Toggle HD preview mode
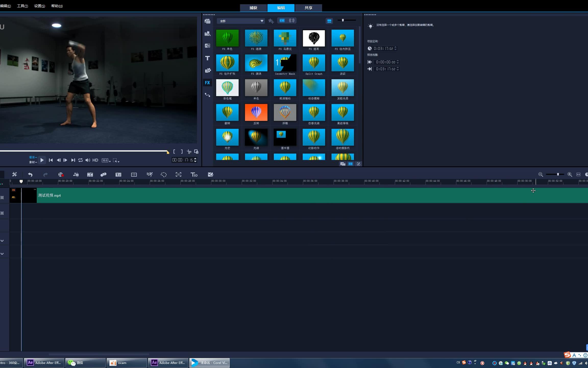588x368 pixels. tap(95, 160)
